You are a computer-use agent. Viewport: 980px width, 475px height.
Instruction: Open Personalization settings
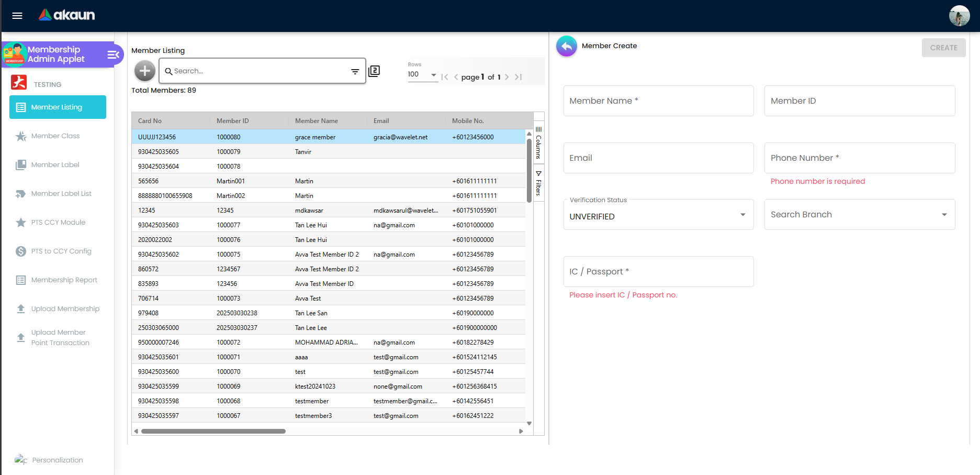[x=58, y=460]
